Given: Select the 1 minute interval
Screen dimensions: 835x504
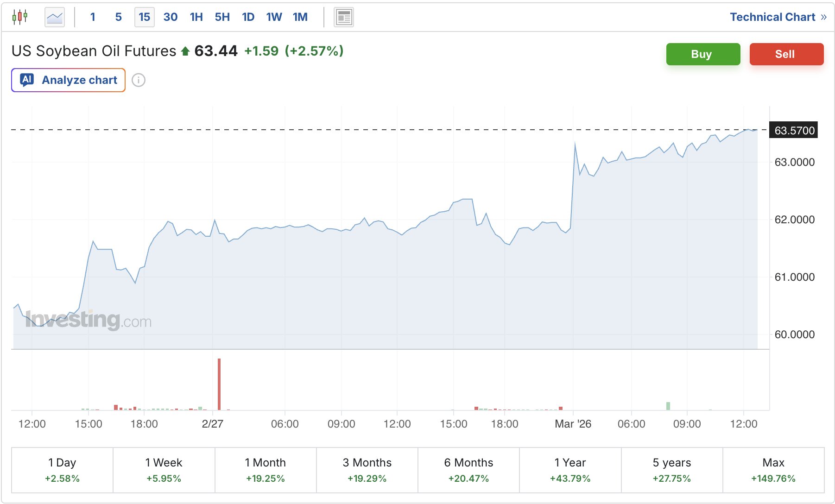Looking at the screenshot, I should point(93,17).
